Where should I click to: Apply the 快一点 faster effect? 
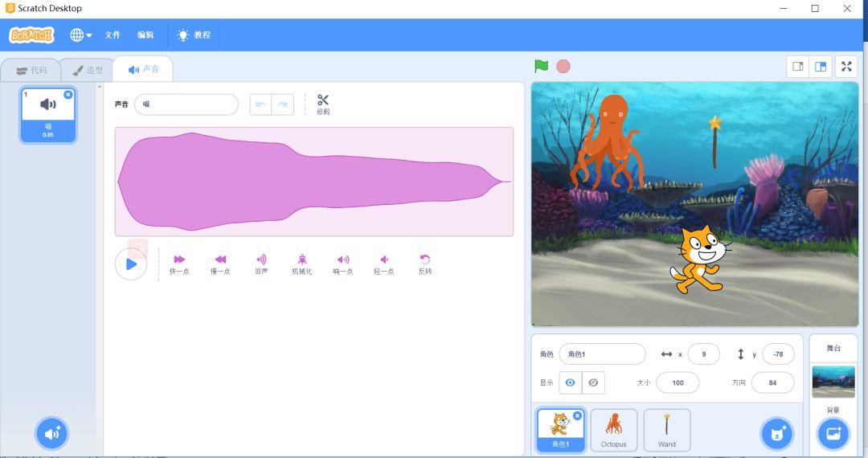click(x=179, y=264)
